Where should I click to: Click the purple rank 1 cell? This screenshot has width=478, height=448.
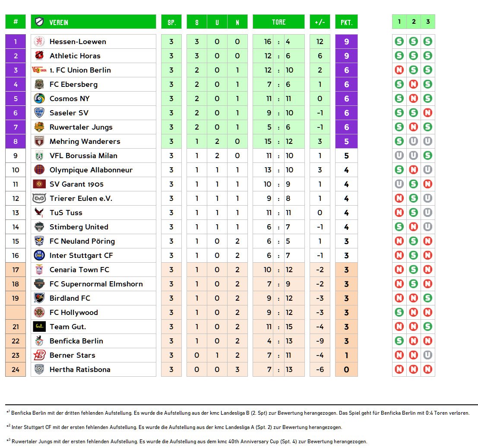[16, 41]
